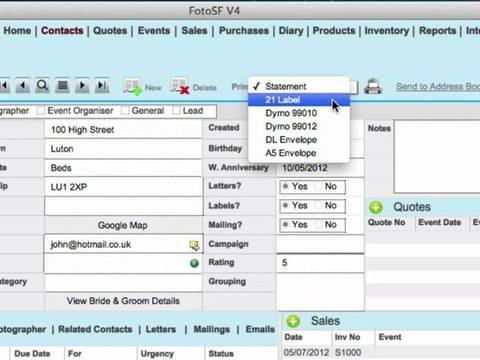Delete the current contact record
480x360 pixels.
(x=194, y=87)
